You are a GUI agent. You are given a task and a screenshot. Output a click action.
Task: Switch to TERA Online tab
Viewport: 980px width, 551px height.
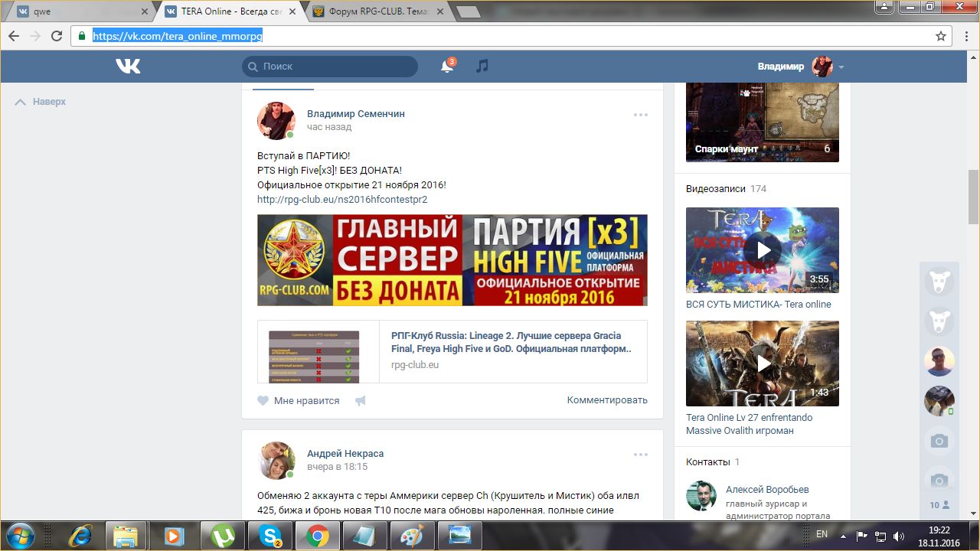click(x=230, y=11)
